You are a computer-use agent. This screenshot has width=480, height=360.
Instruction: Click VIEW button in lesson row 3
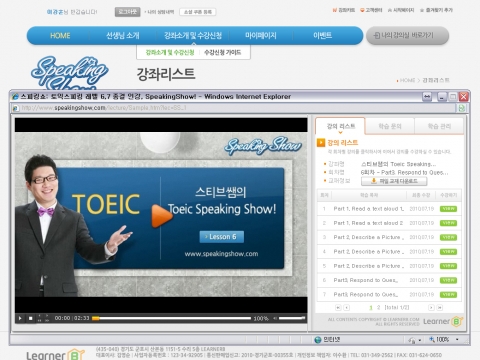tap(448, 237)
